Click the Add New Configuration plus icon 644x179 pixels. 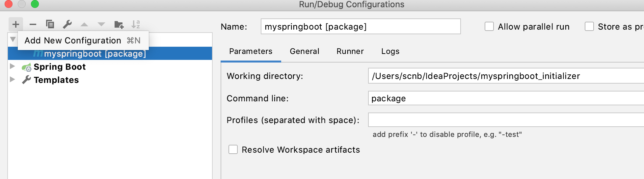tap(16, 24)
